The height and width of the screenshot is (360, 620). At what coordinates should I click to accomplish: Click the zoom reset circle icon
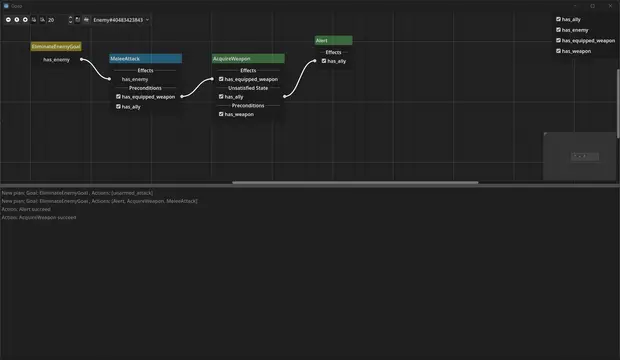click(x=17, y=19)
